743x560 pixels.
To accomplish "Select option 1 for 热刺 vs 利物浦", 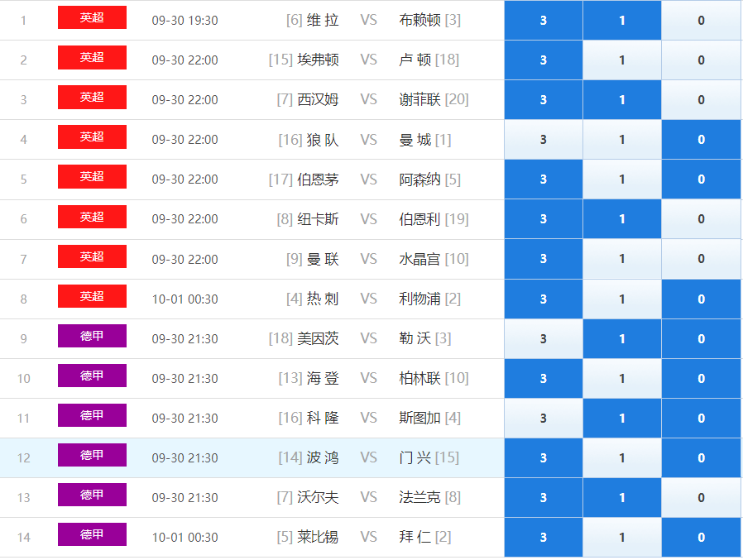I will tap(622, 299).
